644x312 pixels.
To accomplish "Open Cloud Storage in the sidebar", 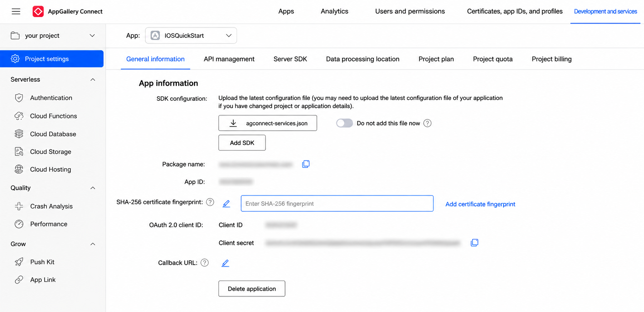I will click(51, 152).
